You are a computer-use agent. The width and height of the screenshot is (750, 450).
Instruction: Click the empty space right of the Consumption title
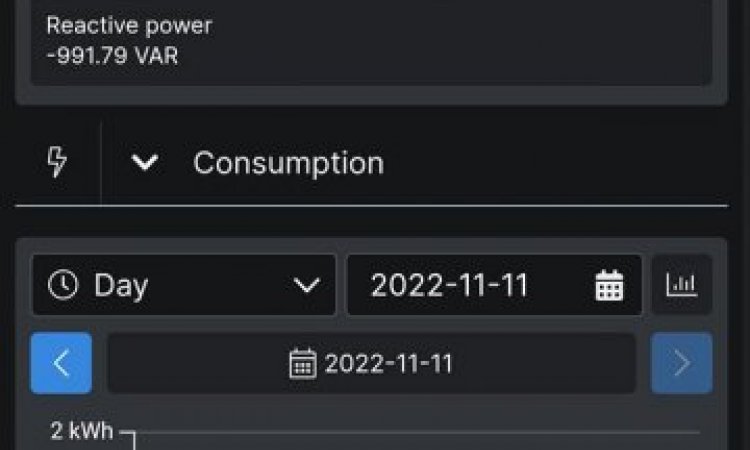[555, 163]
